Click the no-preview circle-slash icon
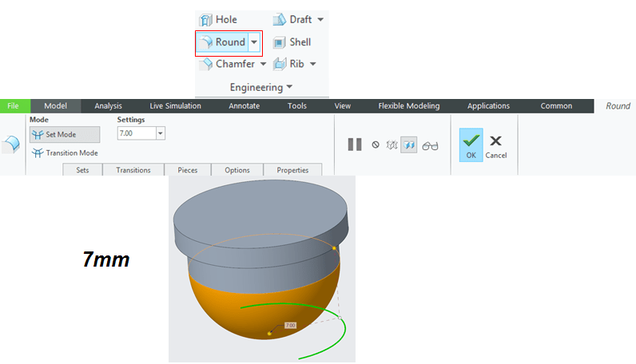Screen dimensions: 636x364 pos(376,144)
